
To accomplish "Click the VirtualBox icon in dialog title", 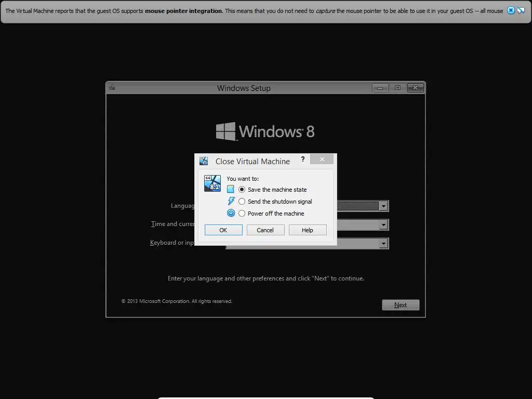I will (204, 161).
